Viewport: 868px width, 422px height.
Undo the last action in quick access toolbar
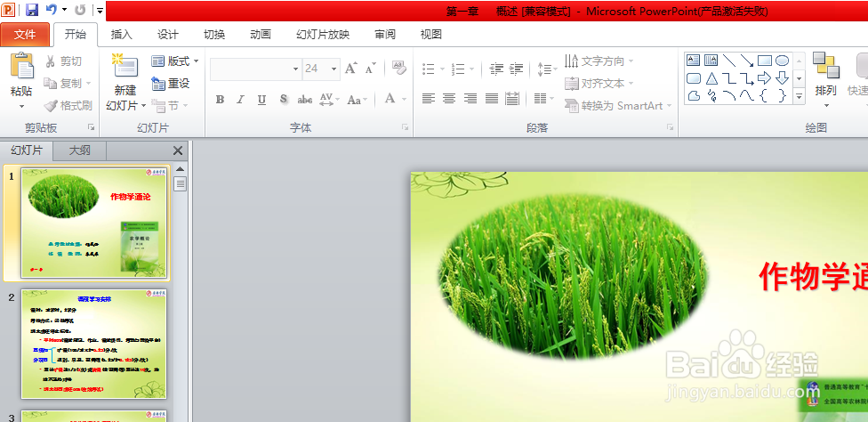(x=52, y=10)
